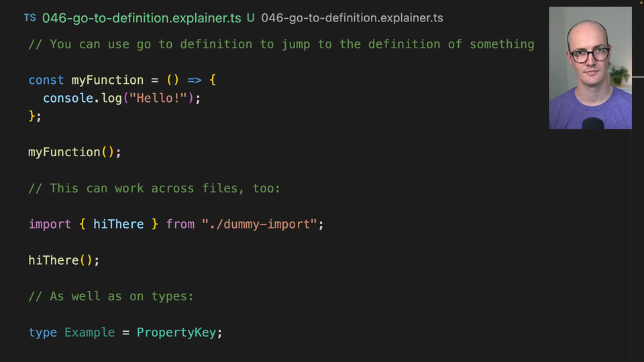This screenshot has width=644, height=362.
Task: Click the "./dummy-import" module path string
Action: 259,224
